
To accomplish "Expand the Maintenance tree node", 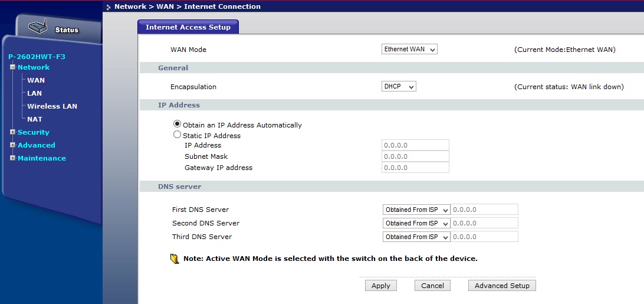I will pyautogui.click(x=13, y=158).
